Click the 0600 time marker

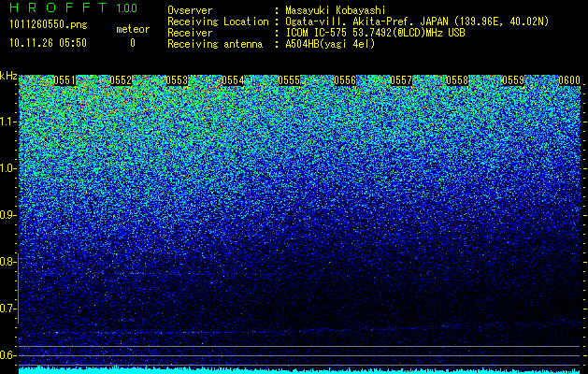tap(569, 80)
